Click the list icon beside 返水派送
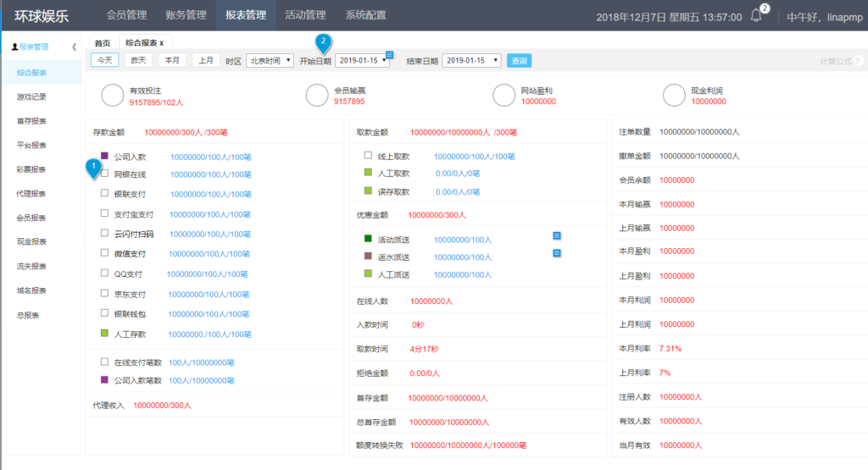 pyautogui.click(x=557, y=252)
